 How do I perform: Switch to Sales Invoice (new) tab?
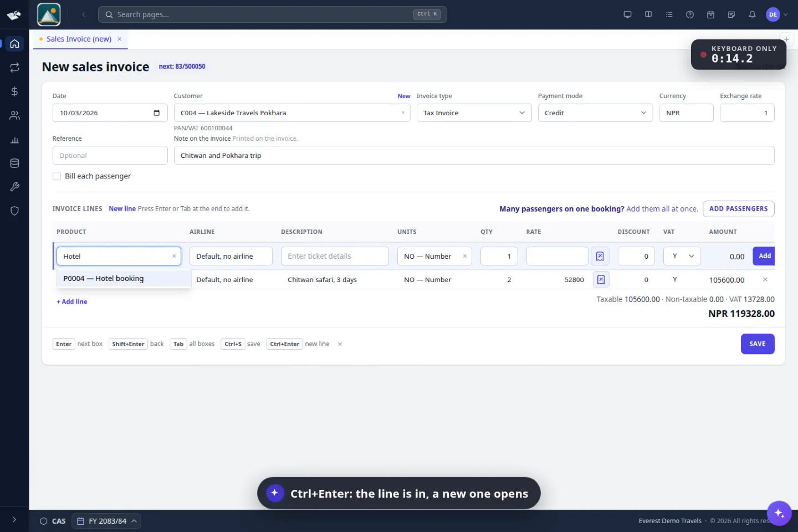[x=79, y=39]
